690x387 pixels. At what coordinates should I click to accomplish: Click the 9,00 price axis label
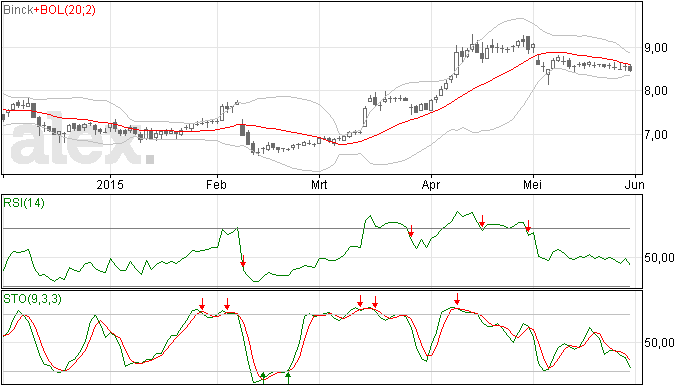click(x=656, y=48)
